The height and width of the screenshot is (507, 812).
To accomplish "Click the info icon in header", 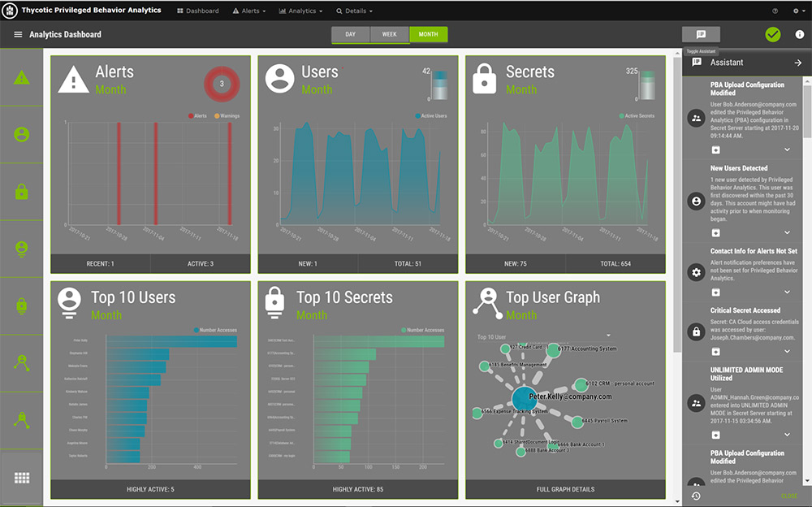I will [x=800, y=34].
